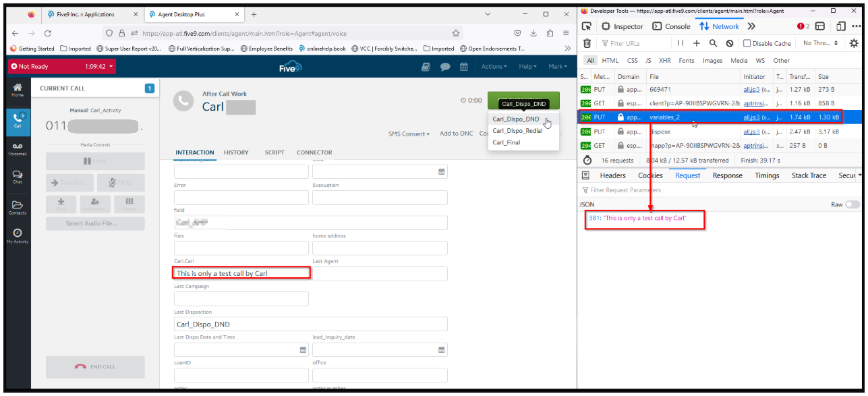Open the Call section in Five9 sidebar
The height and width of the screenshot is (396, 868).
click(x=18, y=120)
